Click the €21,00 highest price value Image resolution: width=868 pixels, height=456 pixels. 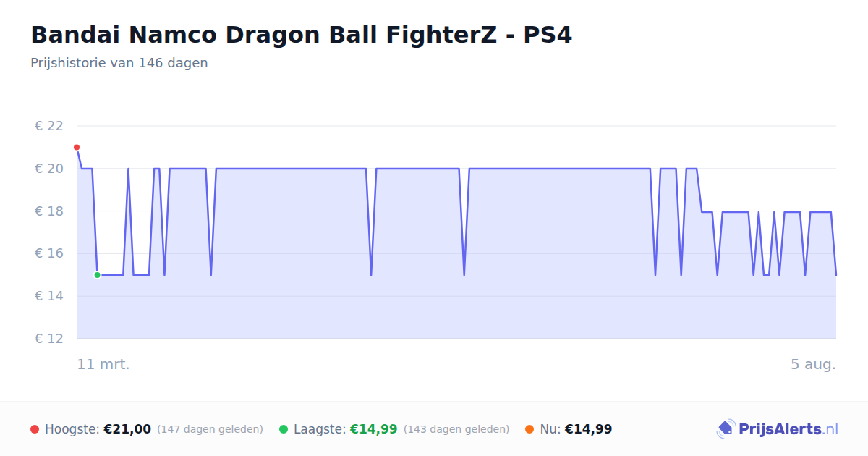coord(127,429)
